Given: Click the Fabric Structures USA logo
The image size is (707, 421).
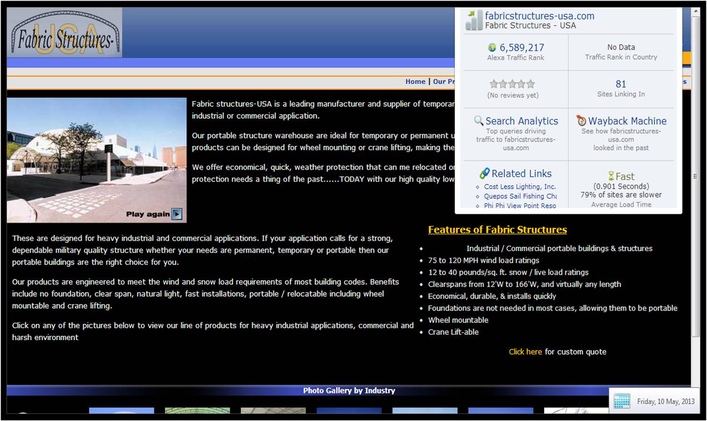Looking at the screenshot, I should (x=65, y=32).
